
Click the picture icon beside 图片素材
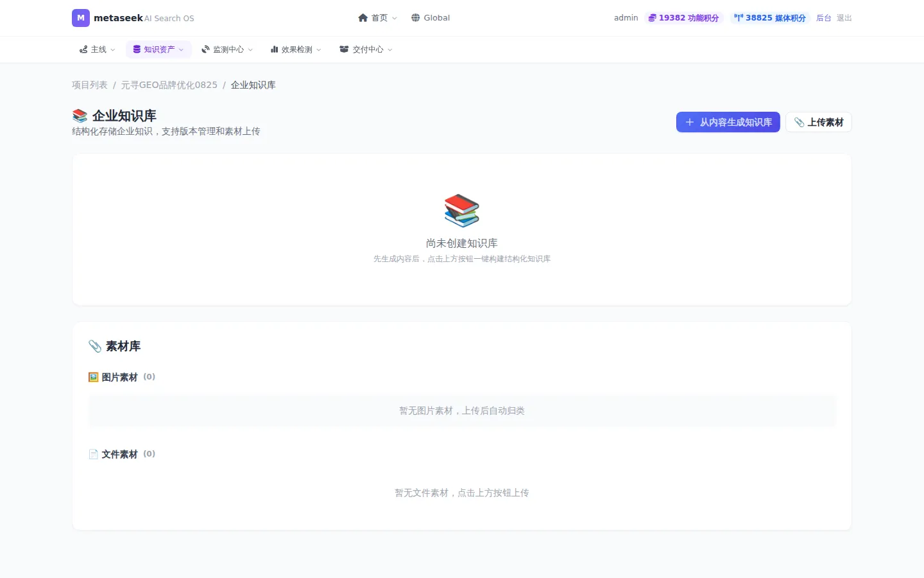pyautogui.click(x=94, y=377)
